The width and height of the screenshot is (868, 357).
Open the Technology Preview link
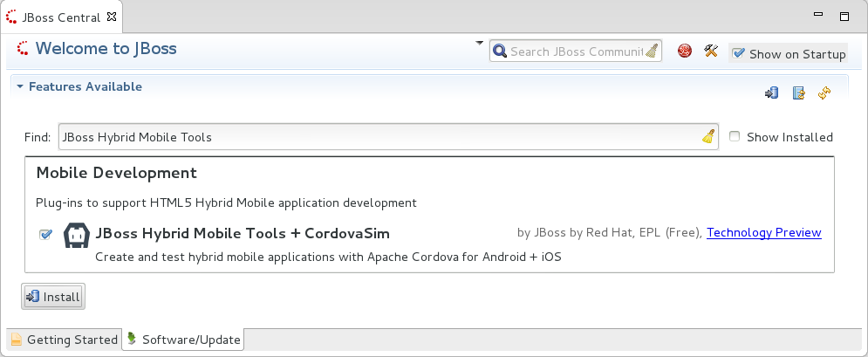point(764,232)
